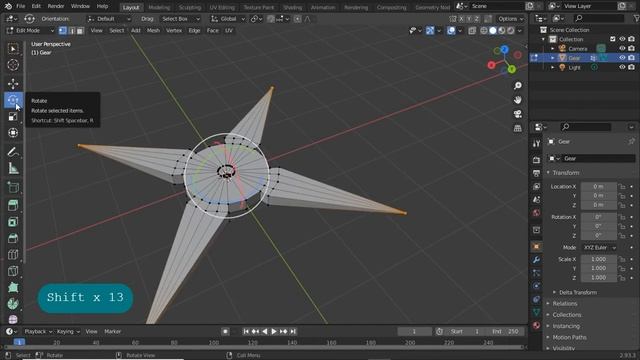640x360 pixels.
Task: Hide the Gear object in viewport
Action: [x=622, y=58]
